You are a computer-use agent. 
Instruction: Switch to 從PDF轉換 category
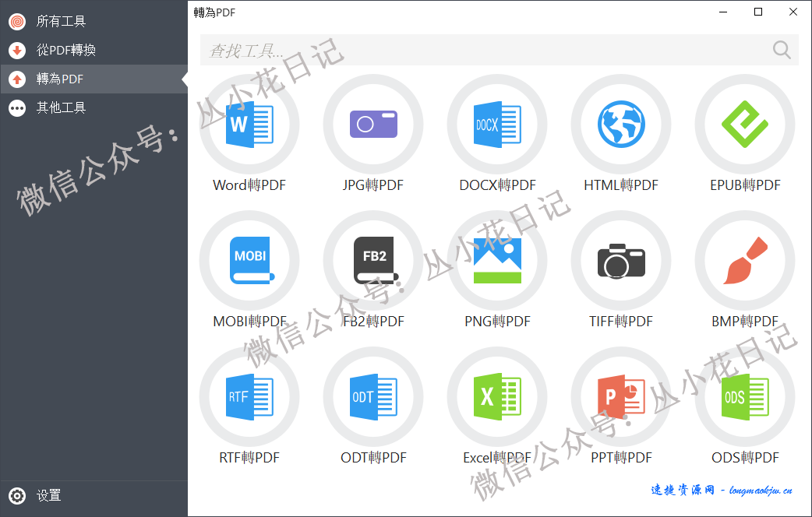[x=94, y=50]
